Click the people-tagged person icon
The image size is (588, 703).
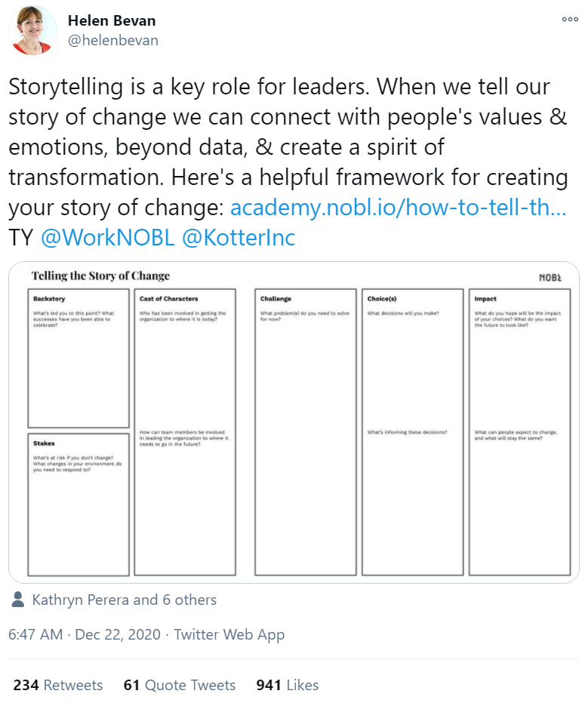(x=19, y=600)
